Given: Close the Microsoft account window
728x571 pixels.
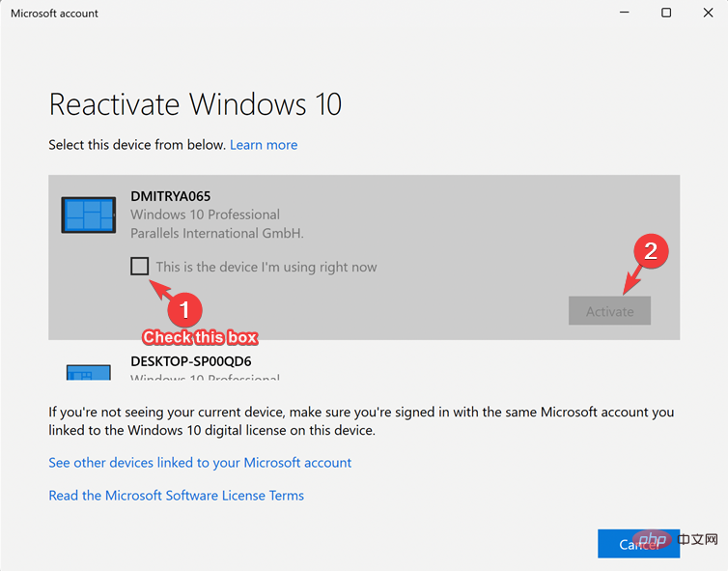Looking at the screenshot, I should click(x=708, y=13).
